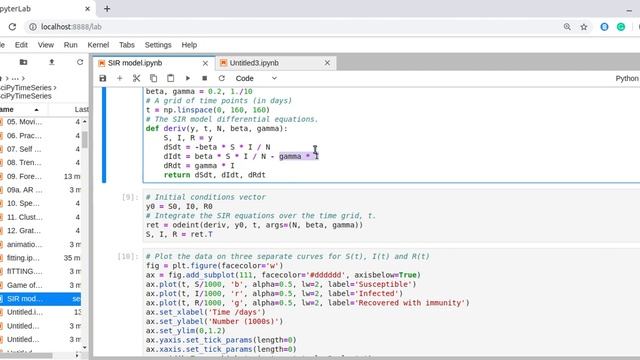The image size is (640, 360).
Task: Run the selected cell play icon
Action: click(x=188, y=78)
